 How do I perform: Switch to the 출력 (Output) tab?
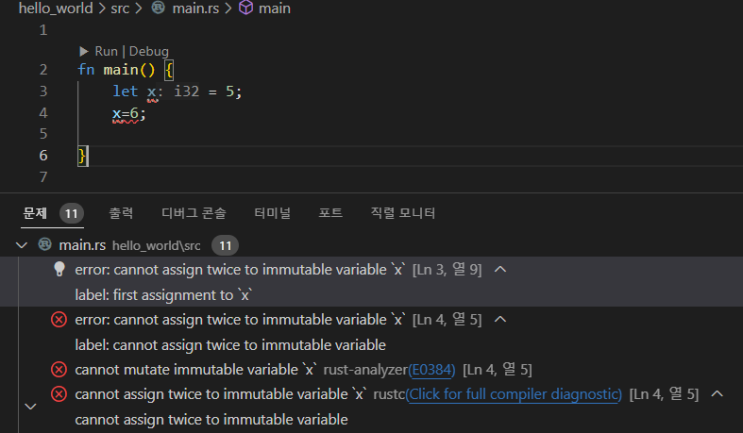point(121,213)
